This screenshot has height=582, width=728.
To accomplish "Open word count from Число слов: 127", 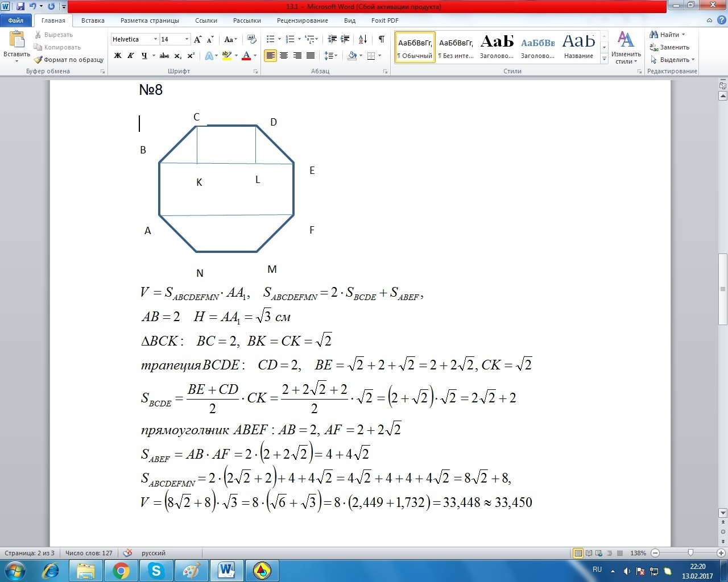I will click(89, 553).
